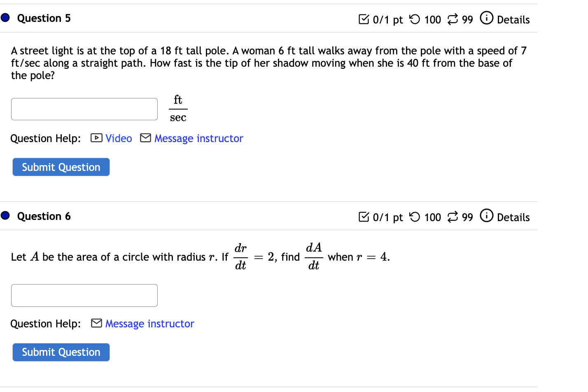Viewport: 588px width, 392px height.
Task: Toggle the status dot beside Question 5
Action: (x=5, y=17)
